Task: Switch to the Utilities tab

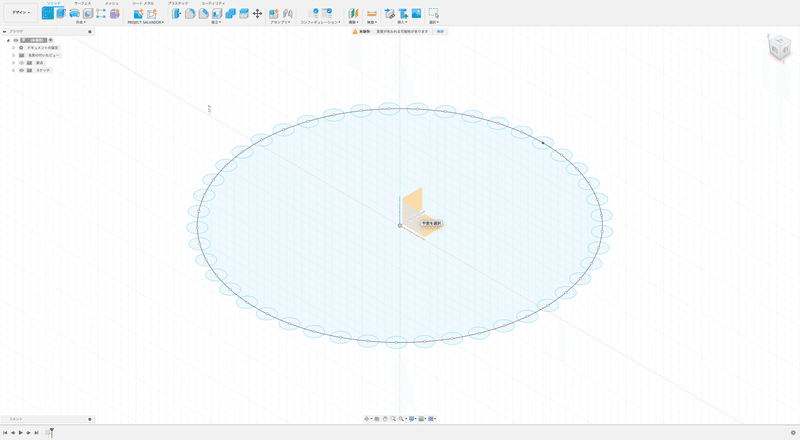Action: point(213,3)
